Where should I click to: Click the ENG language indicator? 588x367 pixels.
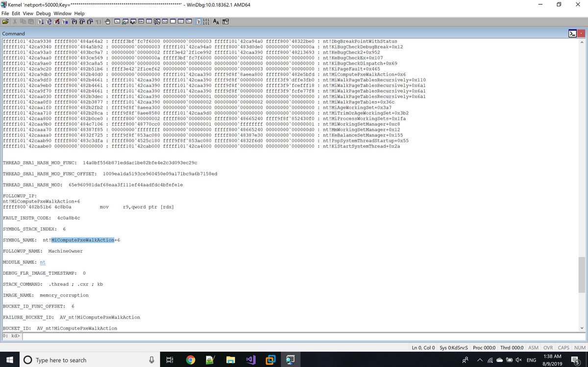[x=531, y=360]
